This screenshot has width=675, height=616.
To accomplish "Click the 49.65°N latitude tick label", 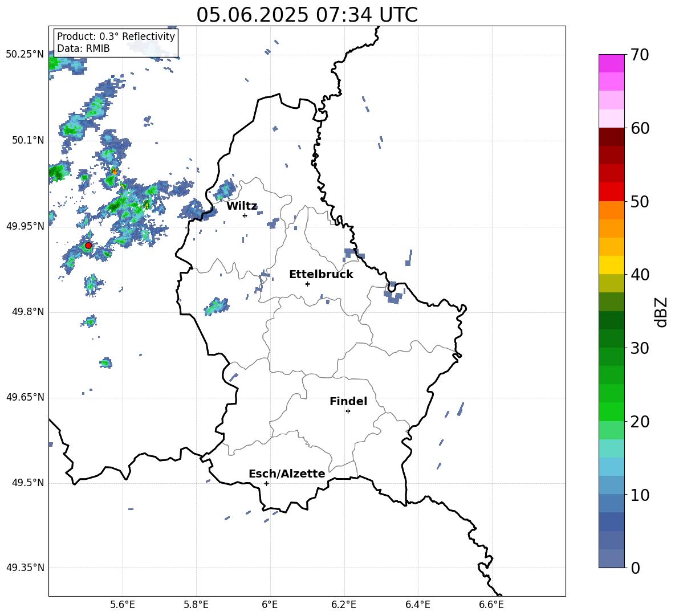I will [25, 397].
